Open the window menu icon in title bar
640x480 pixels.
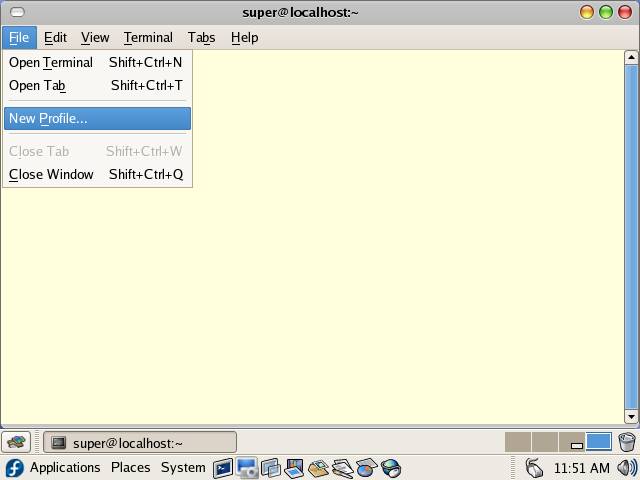click(x=16, y=12)
